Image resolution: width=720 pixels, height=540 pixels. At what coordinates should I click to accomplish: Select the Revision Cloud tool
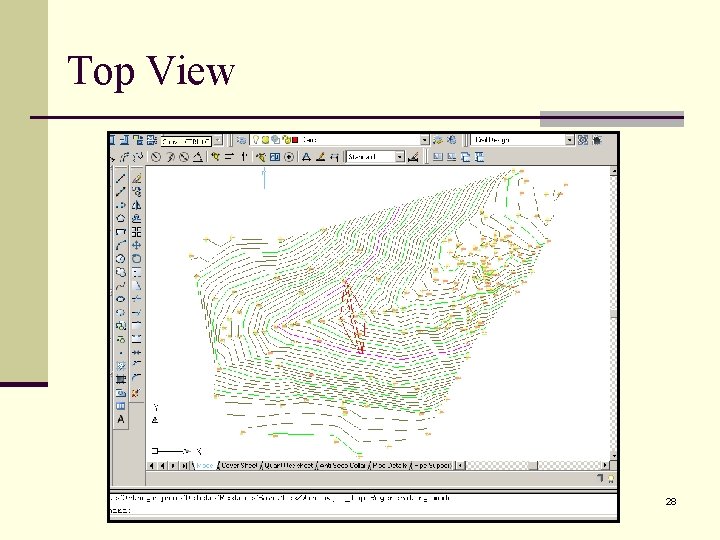pyautogui.click(x=121, y=272)
